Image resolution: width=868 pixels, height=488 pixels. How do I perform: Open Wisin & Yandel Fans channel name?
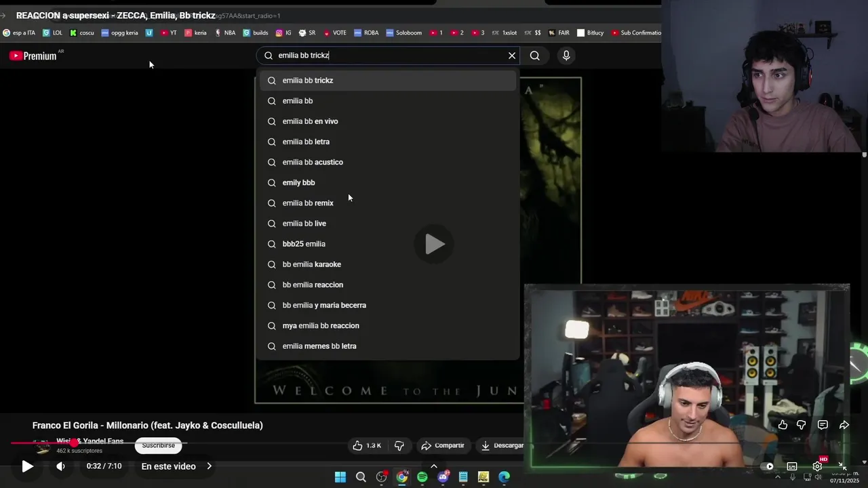90,441
